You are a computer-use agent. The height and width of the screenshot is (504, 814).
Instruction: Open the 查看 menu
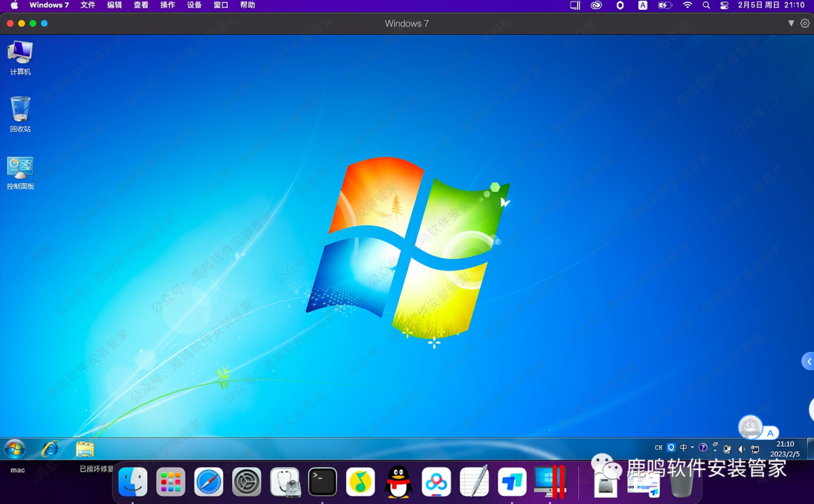141,5
